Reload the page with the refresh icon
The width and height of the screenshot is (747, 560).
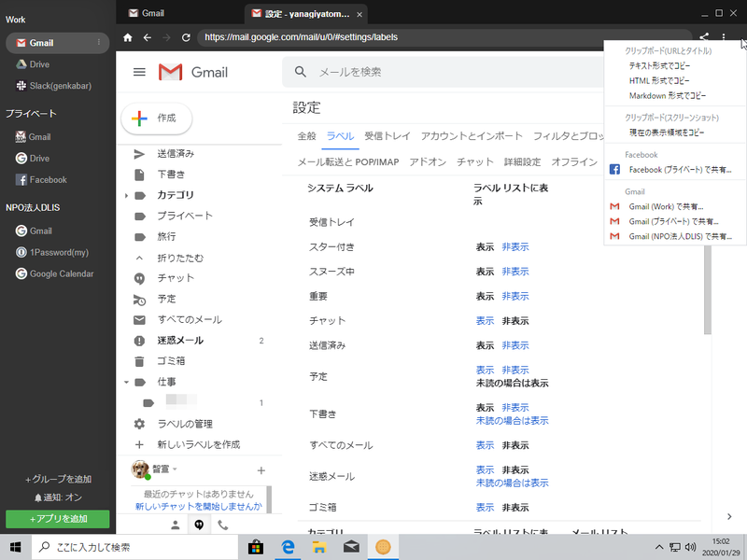point(186,37)
